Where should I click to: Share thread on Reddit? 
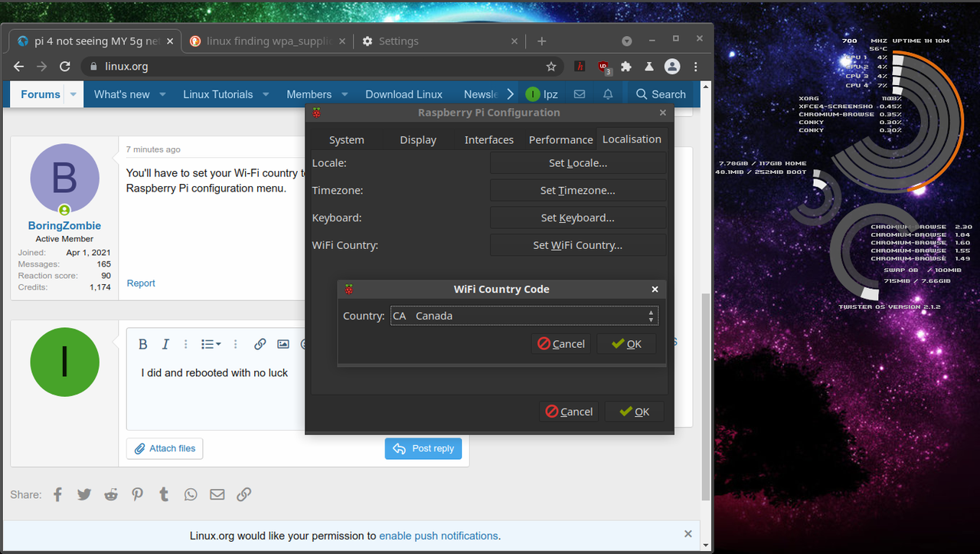[x=111, y=494]
